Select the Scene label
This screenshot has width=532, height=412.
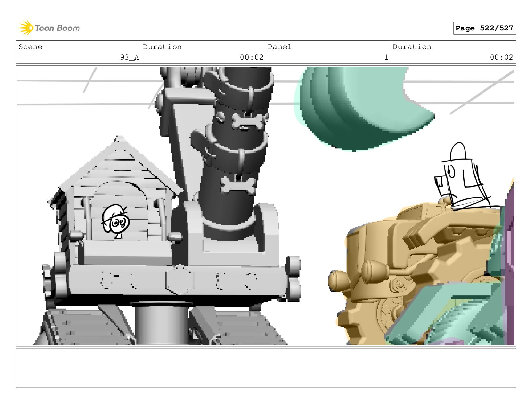(x=30, y=47)
